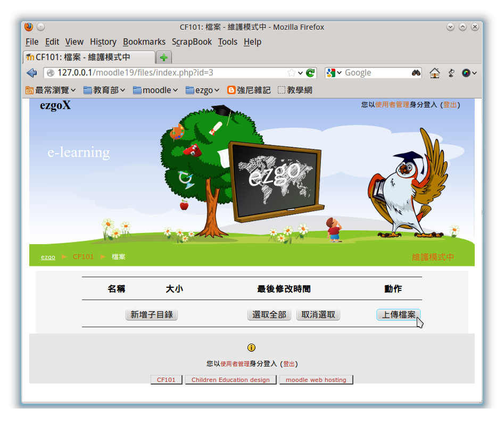Click the round color wheel toolbar icon
Screen dimensions: 504x425
(466, 73)
